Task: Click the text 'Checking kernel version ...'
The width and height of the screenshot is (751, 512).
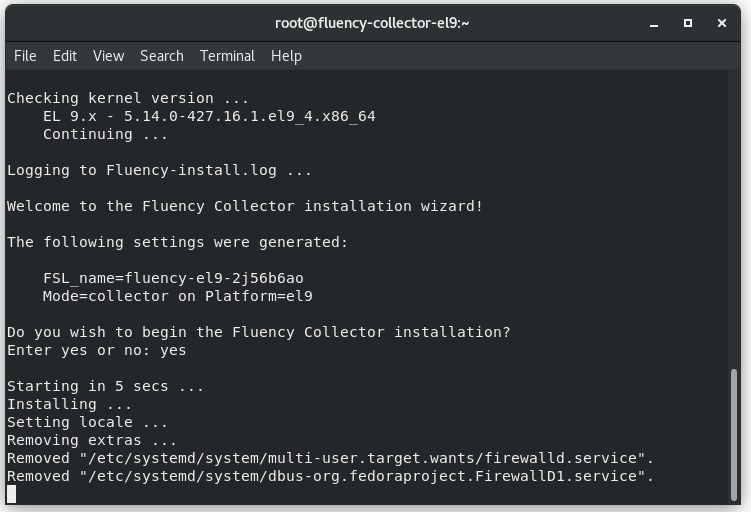Action: click(128, 98)
